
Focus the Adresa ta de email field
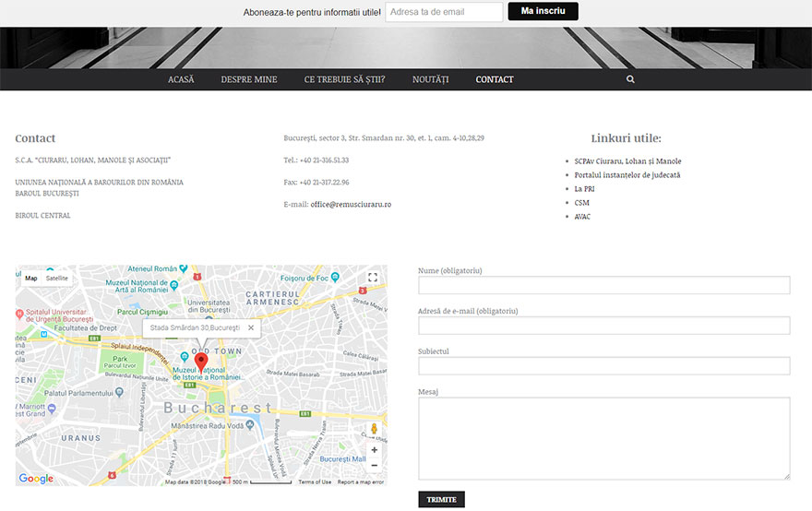444,12
